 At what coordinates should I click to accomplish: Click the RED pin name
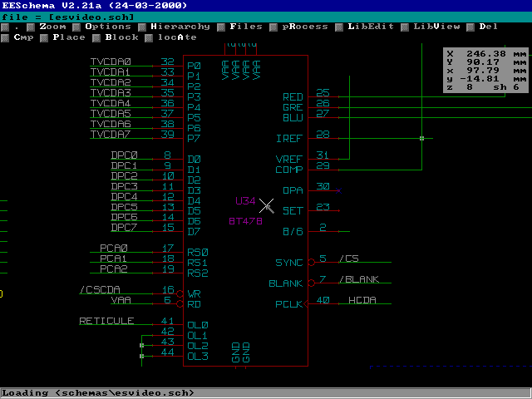(293, 97)
